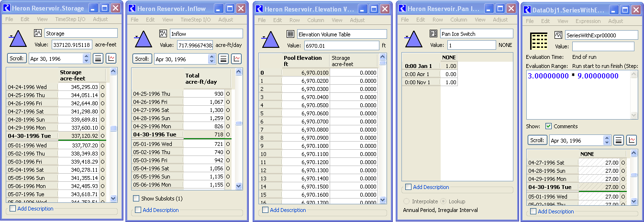Click the O flag for 04-30-1996 Tue in Inflow

[x=228, y=134]
